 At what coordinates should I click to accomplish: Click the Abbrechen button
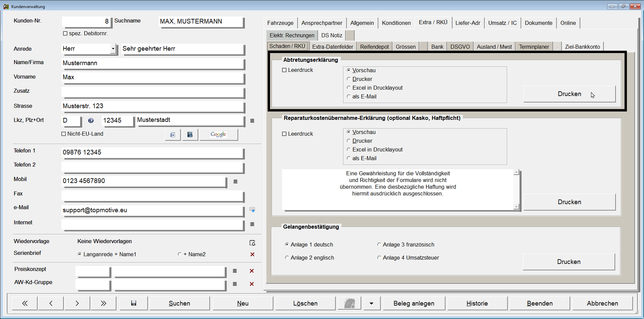click(x=602, y=303)
